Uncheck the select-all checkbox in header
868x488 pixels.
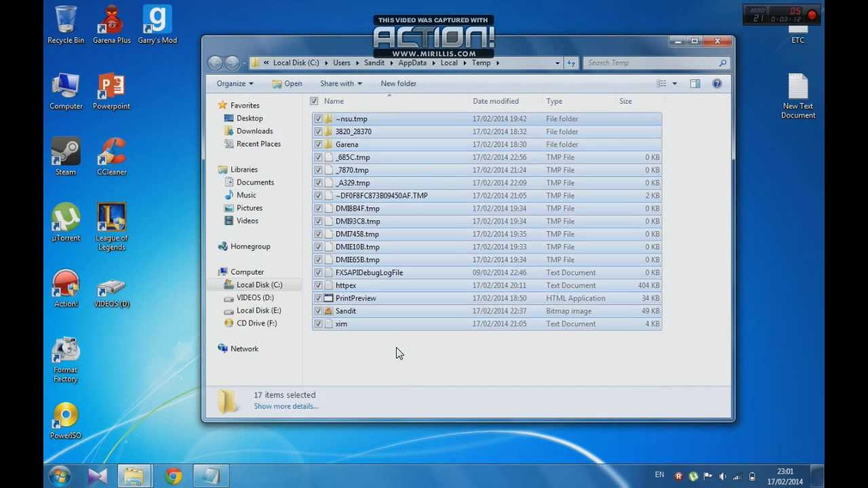(x=314, y=101)
